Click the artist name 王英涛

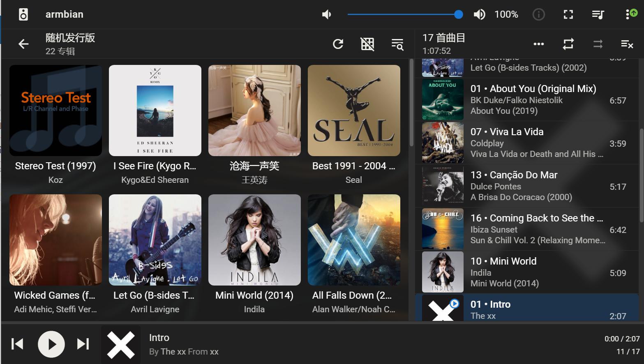click(x=254, y=180)
